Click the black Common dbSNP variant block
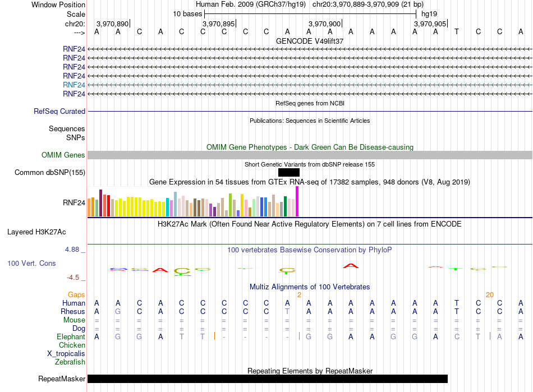 coord(288,172)
